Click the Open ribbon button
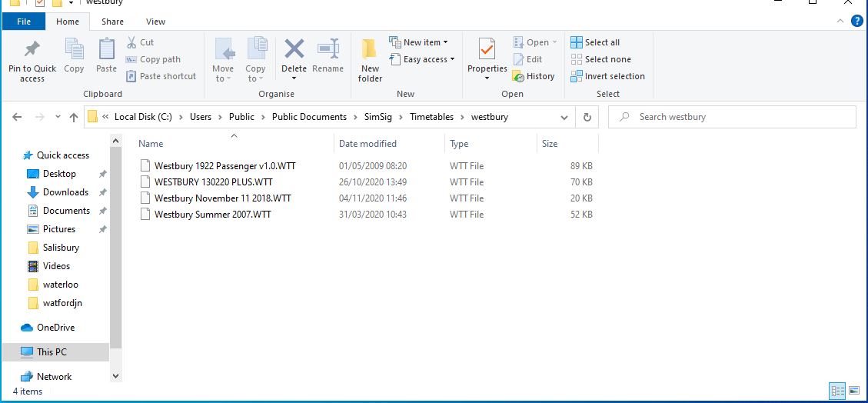Image resolution: width=868 pixels, height=403 pixels. 535,42
